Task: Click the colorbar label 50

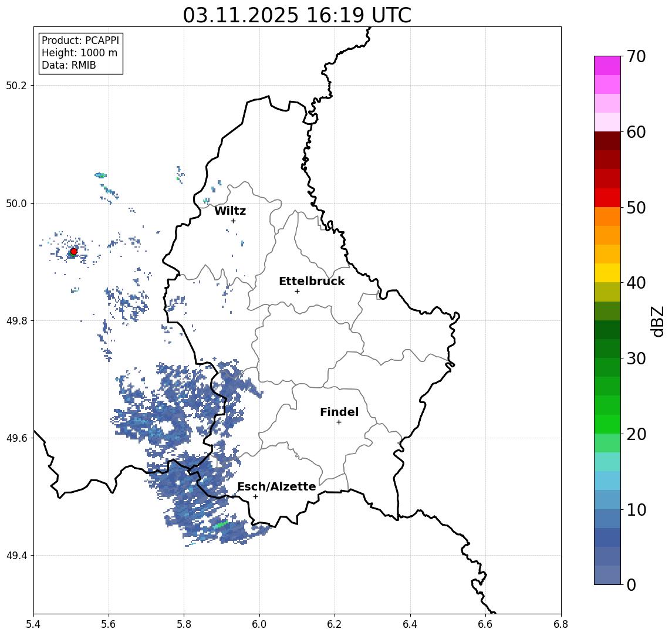Action: point(636,208)
